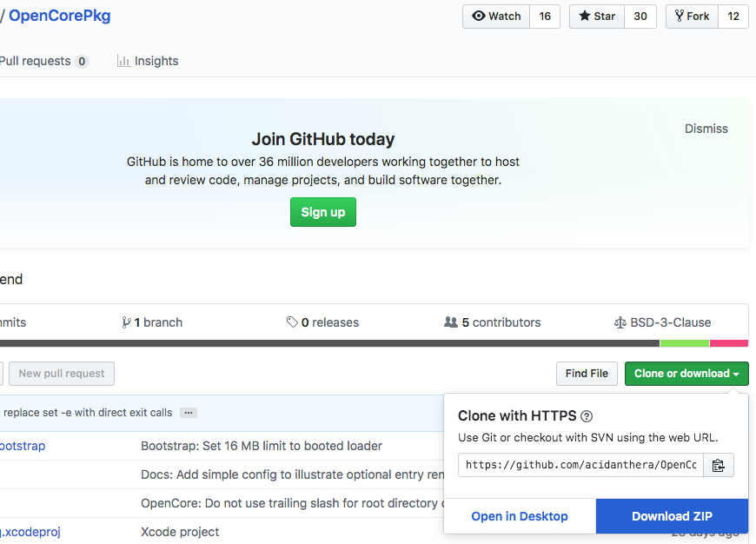The height and width of the screenshot is (544, 756).
Task: Click the tag icon beside 0 releases
Action: [292, 322]
